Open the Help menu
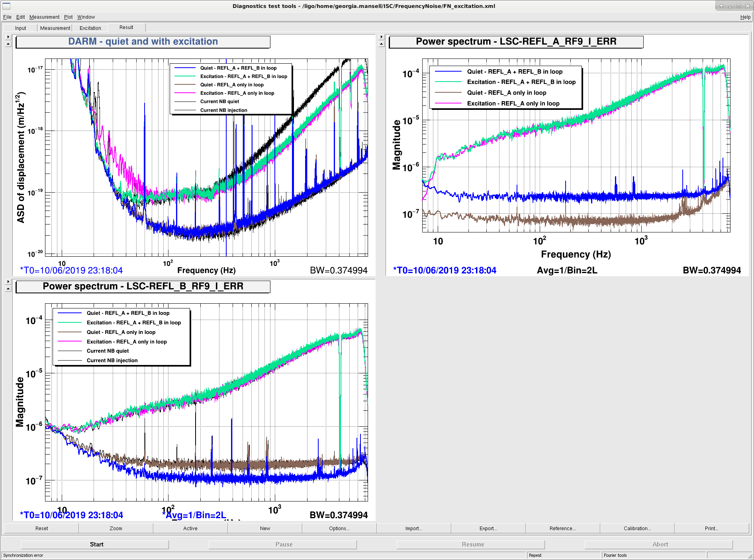The height and width of the screenshot is (560, 754). pos(745,17)
